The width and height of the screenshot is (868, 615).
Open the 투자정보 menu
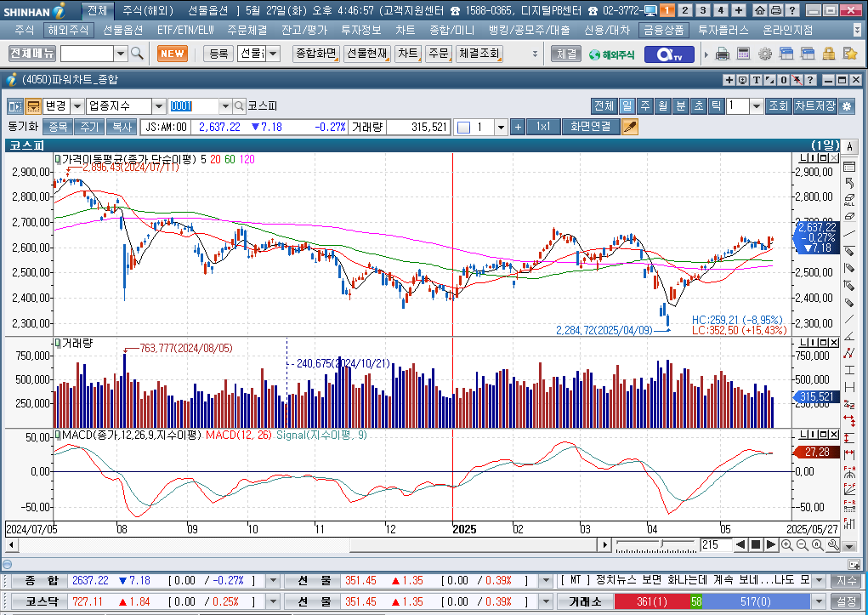click(360, 30)
